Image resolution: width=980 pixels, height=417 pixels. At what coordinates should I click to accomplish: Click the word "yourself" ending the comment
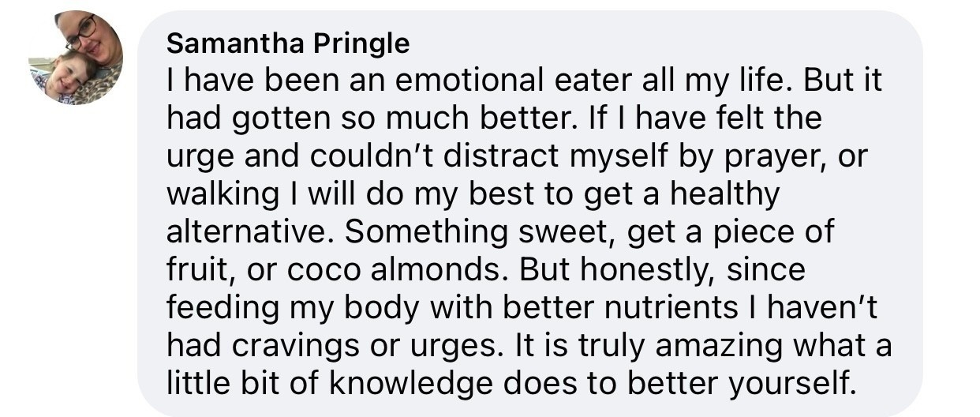tap(791, 384)
